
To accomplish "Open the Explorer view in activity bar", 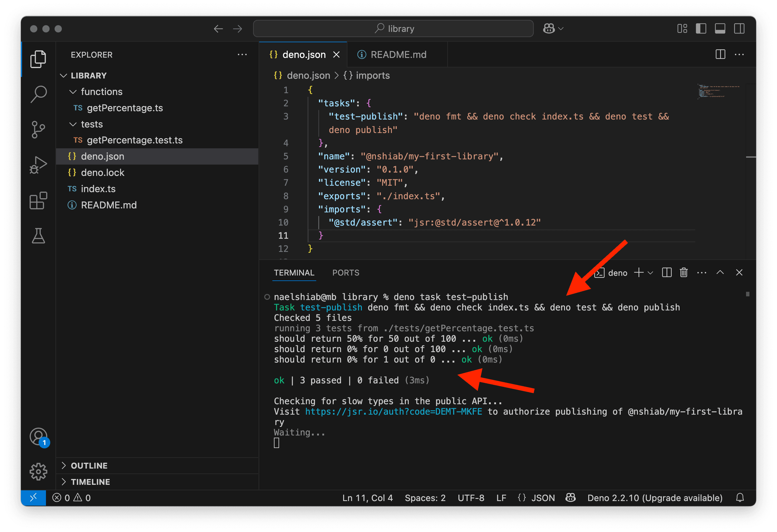I will 38,59.
